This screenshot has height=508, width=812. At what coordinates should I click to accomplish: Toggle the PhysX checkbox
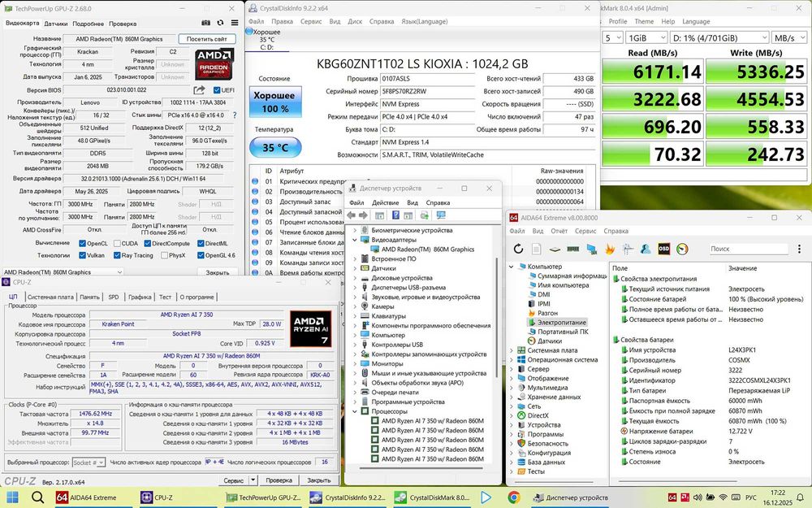click(x=164, y=255)
